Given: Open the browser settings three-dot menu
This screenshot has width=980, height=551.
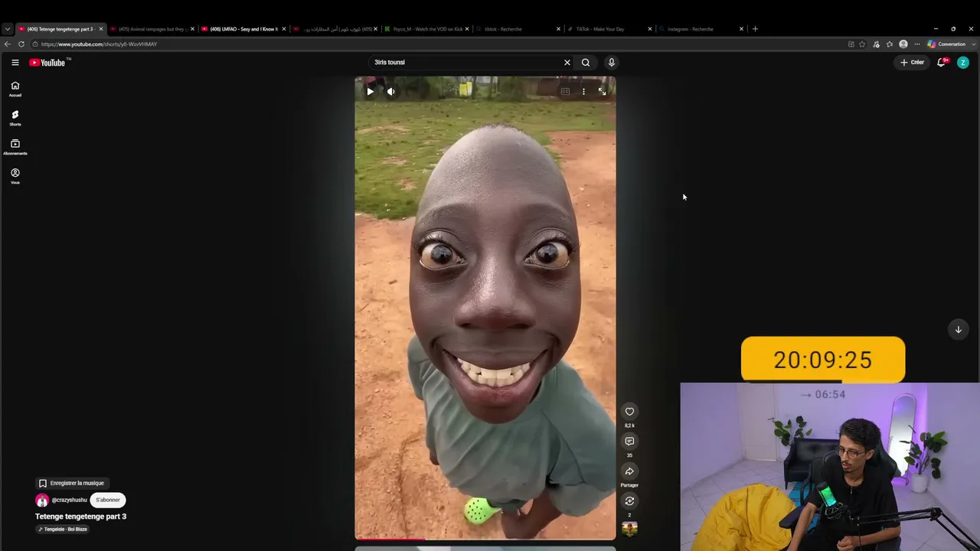Looking at the screenshot, I should pyautogui.click(x=916, y=44).
